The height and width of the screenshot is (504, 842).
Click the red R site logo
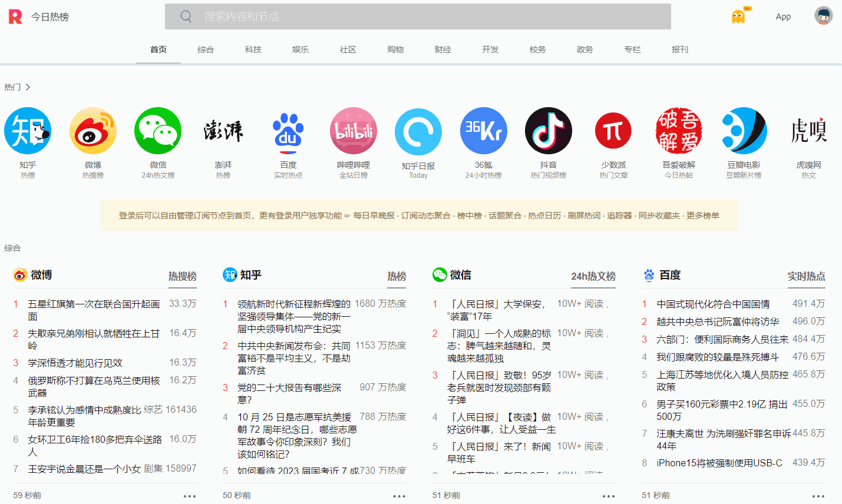coord(15,16)
